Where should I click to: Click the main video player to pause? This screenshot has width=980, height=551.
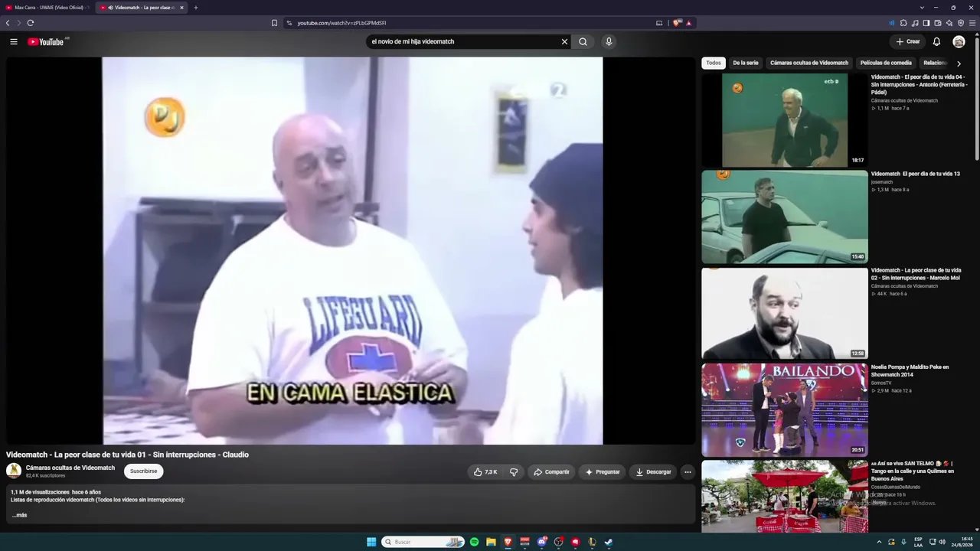[352, 250]
